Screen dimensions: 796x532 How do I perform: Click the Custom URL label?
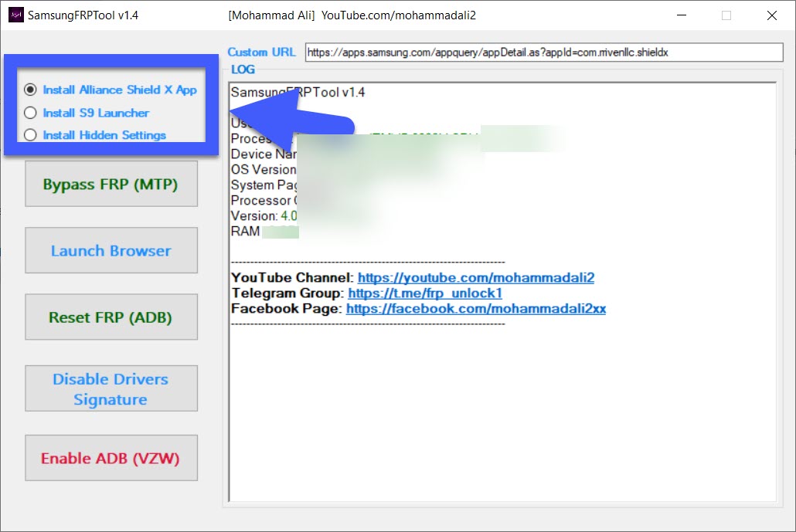point(261,53)
